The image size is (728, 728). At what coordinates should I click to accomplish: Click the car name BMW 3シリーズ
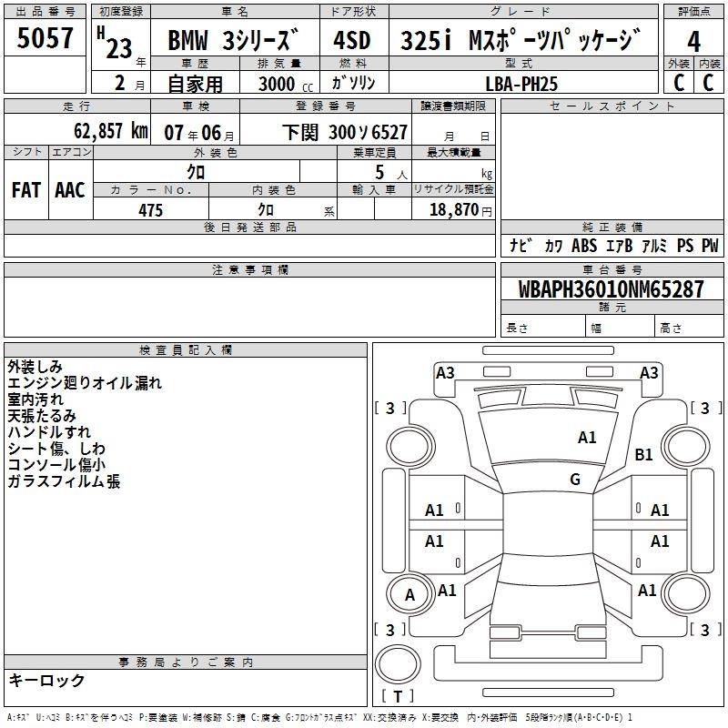coord(234,41)
